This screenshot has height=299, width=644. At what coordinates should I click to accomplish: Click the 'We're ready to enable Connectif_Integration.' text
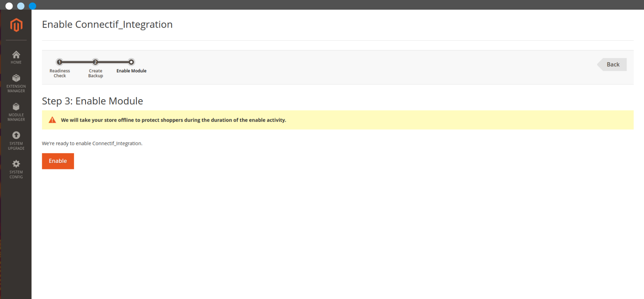pos(92,143)
